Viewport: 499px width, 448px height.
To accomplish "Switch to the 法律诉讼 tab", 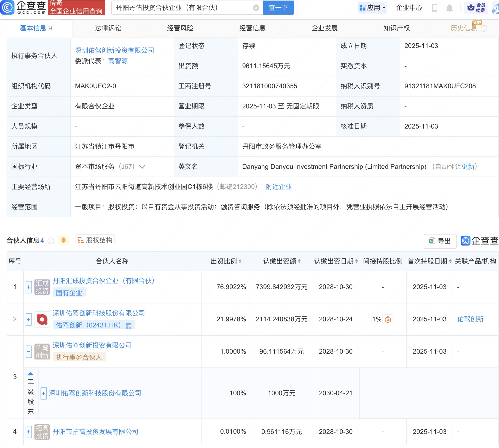I will [x=108, y=28].
